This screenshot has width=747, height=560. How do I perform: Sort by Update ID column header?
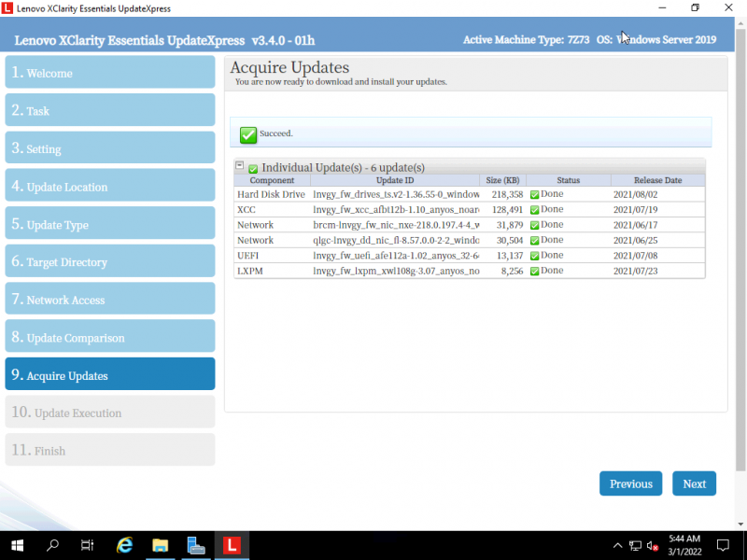pos(395,180)
